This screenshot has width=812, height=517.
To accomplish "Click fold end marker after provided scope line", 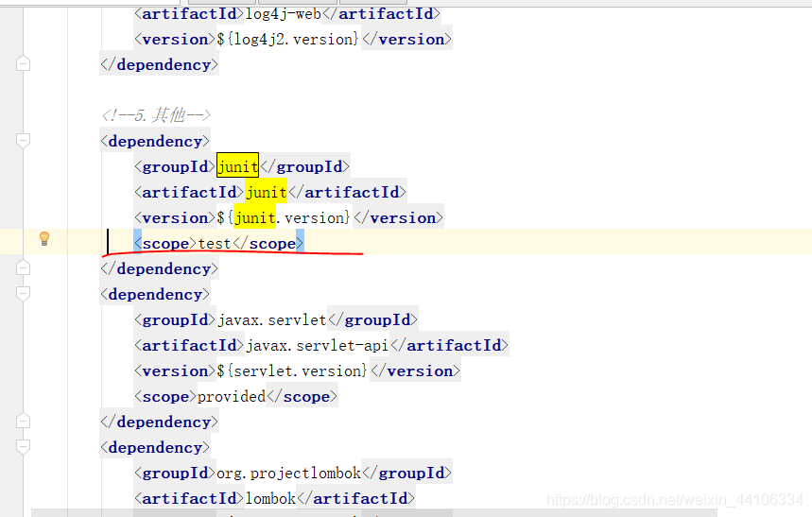I will pos(23,422).
